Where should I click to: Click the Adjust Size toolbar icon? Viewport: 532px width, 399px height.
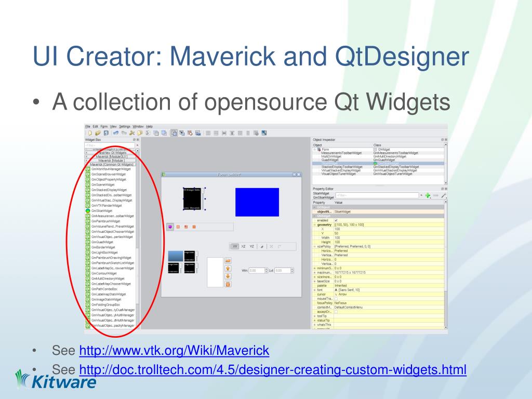click(x=264, y=133)
